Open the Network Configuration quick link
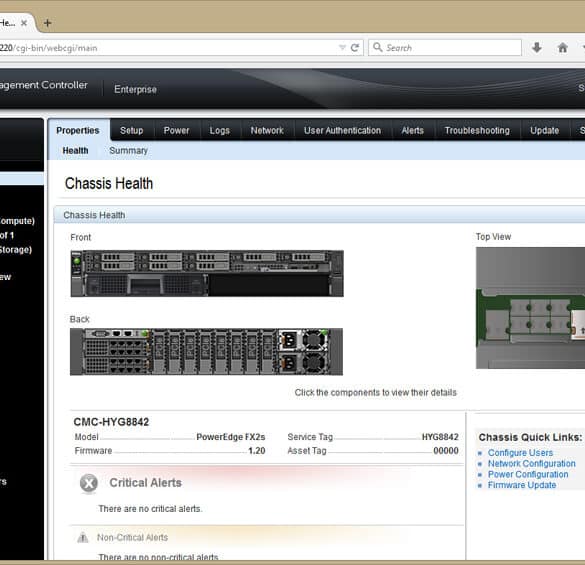The height and width of the screenshot is (565, 585). (532, 463)
